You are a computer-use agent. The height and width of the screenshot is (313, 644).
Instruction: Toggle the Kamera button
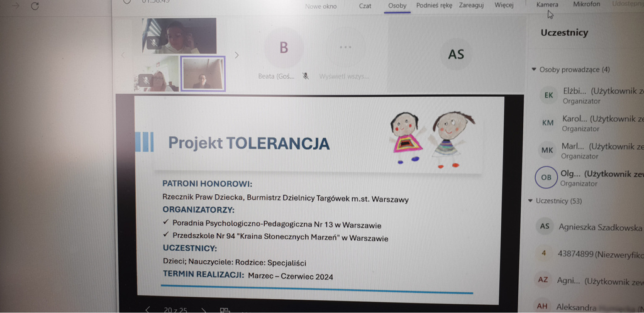547,5
